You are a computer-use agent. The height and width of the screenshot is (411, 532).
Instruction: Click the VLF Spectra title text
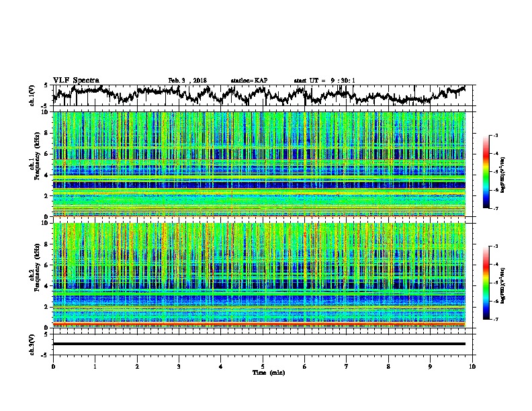pyautogui.click(x=76, y=81)
